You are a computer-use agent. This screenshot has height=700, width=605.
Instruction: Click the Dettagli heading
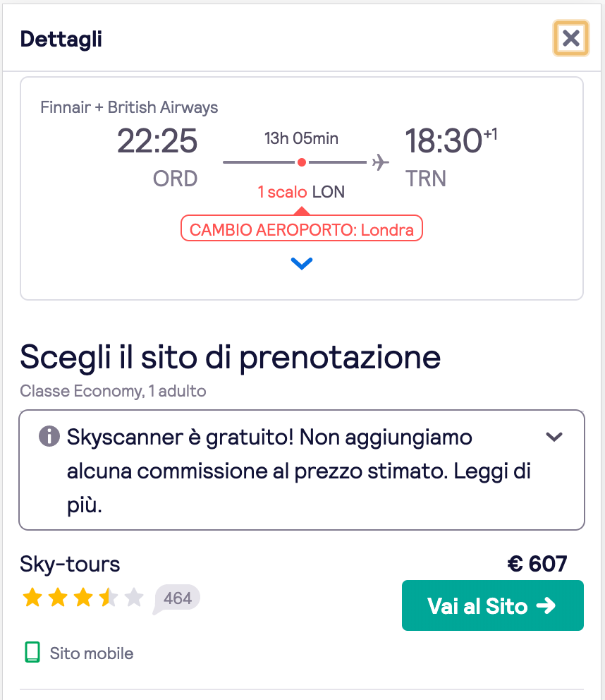(x=61, y=39)
